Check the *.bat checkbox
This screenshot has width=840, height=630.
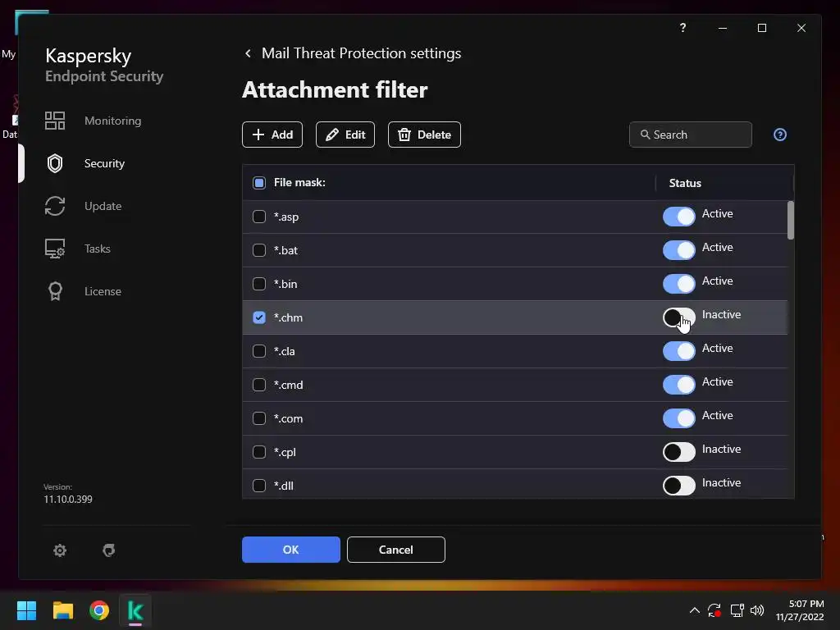(258, 250)
